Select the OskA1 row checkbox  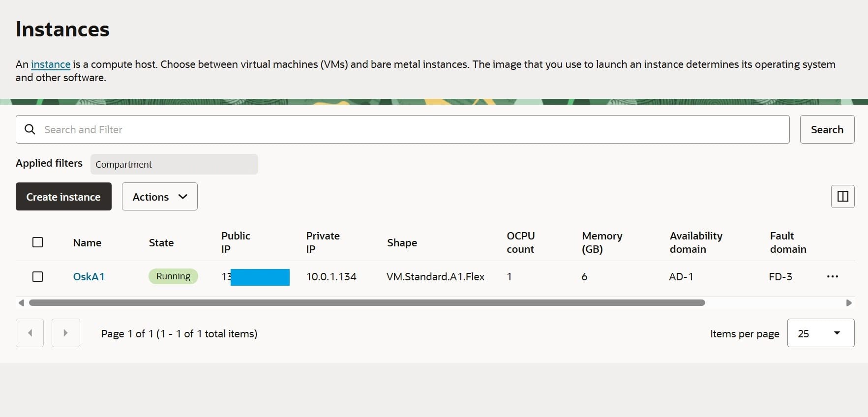(37, 277)
